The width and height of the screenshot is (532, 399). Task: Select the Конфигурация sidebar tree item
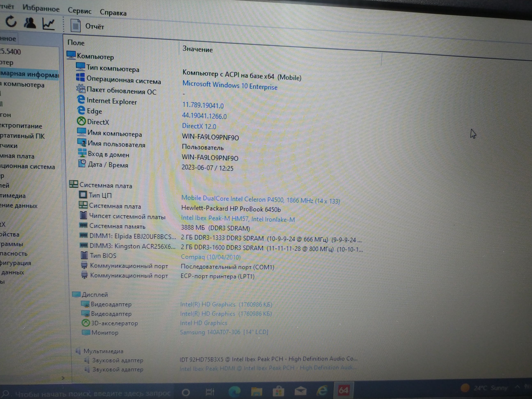coord(15,263)
